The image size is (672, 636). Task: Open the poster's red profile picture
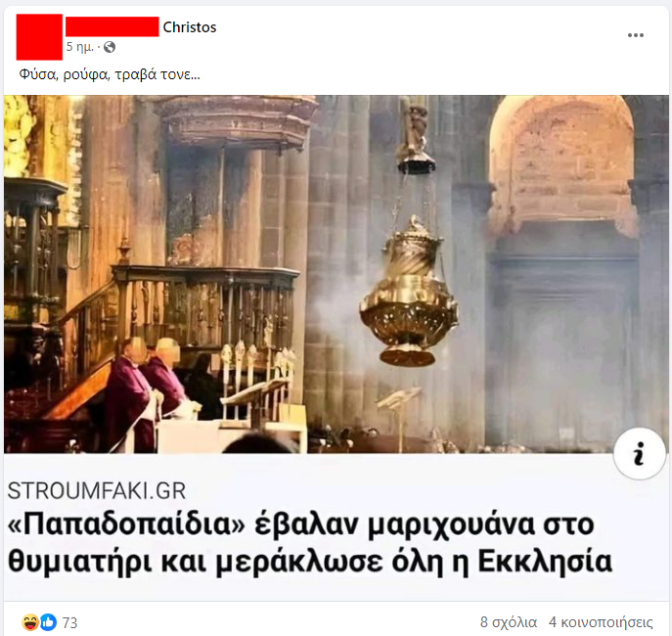click(39, 37)
